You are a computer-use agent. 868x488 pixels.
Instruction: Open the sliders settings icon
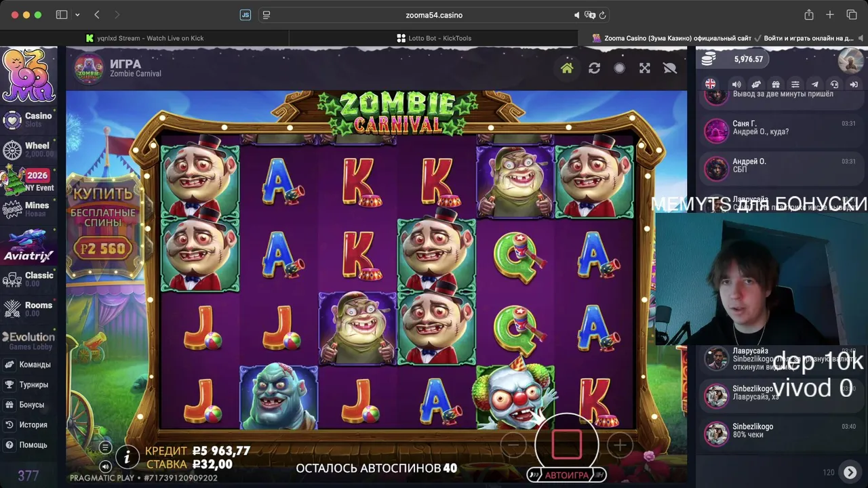click(x=795, y=85)
